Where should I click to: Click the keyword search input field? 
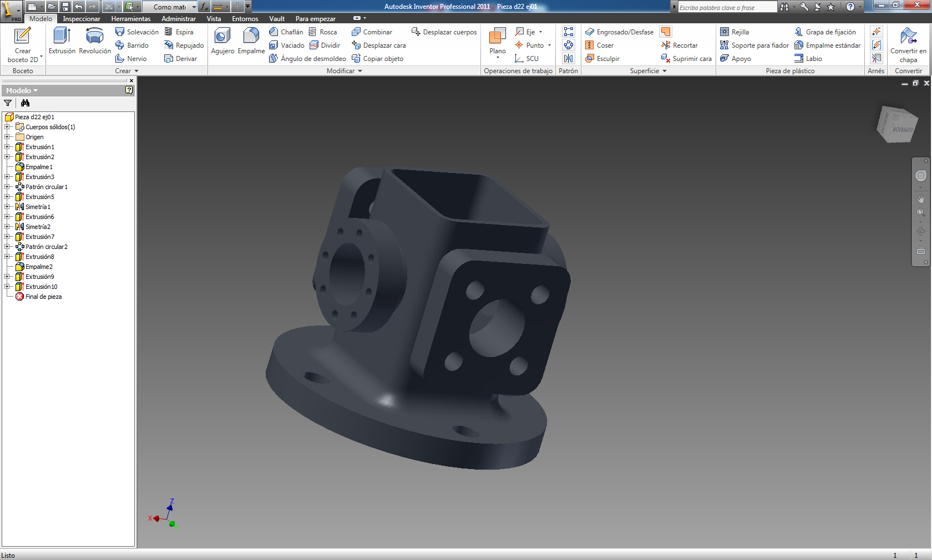727,7
